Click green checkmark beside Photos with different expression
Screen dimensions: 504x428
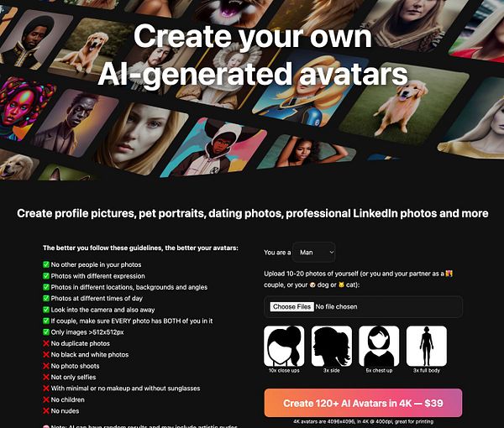coord(46,276)
